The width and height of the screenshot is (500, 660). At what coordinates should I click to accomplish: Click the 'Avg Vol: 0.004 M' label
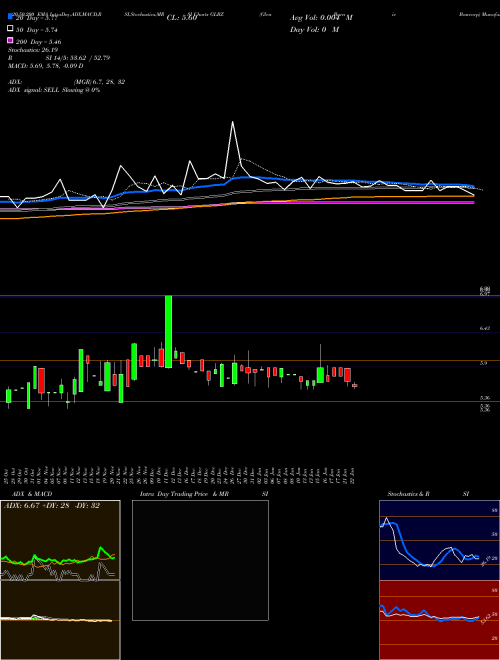tap(321, 18)
